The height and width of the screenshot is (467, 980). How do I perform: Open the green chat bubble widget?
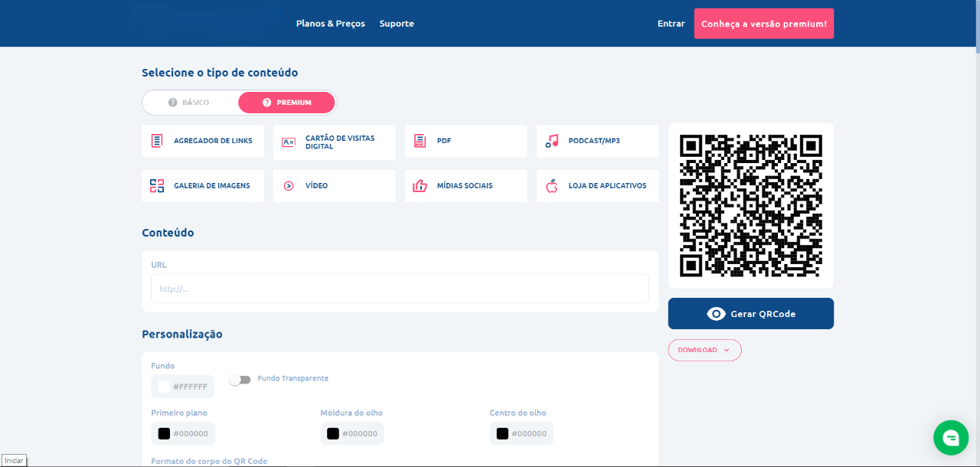pyautogui.click(x=951, y=437)
